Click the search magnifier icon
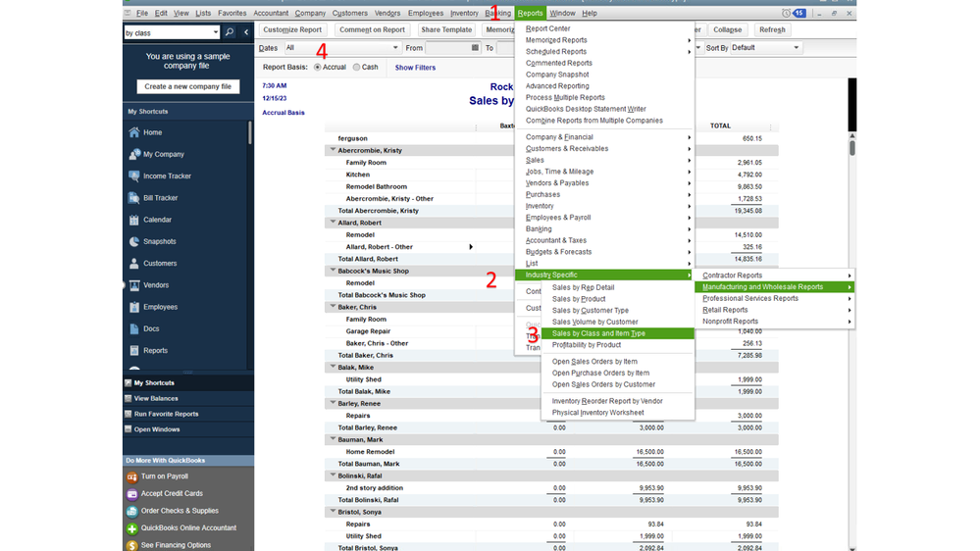The height and width of the screenshot is (551, 980). pyautogui.click(x=230, y=32)
